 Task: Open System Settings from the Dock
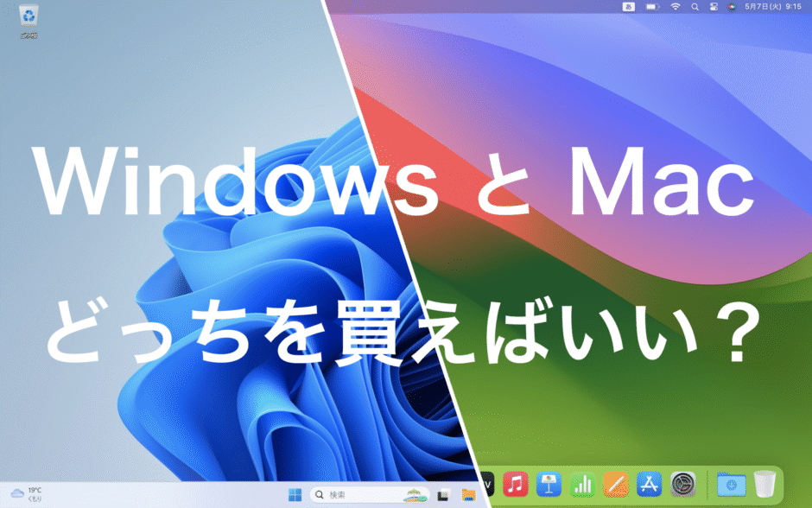coord(682,484)
